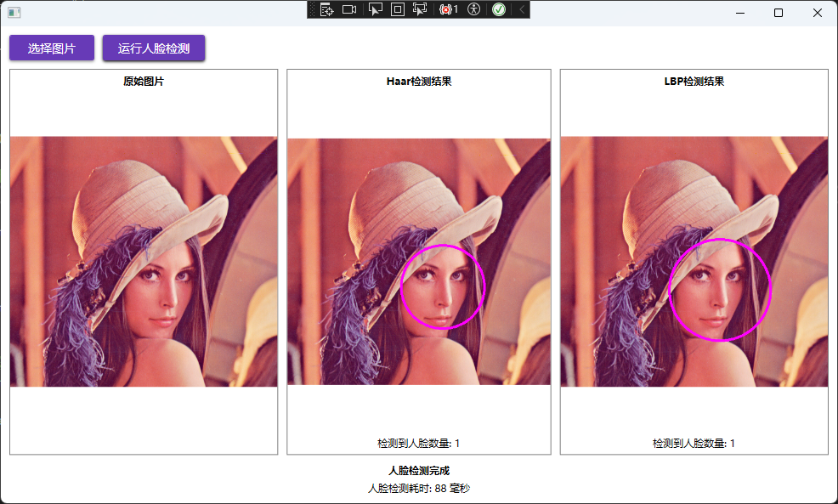Click the green checkmark Hot Reload icon

(x=499, y=9)
